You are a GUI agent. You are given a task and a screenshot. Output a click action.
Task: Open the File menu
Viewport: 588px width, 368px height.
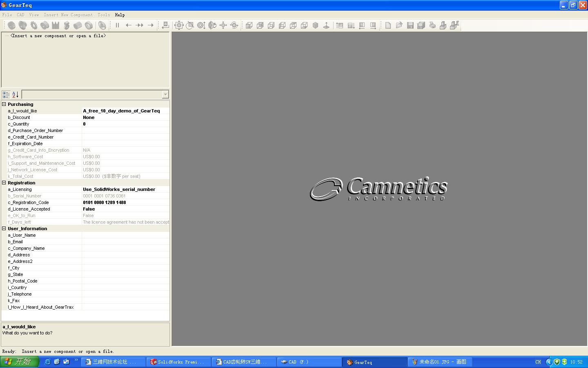7,15
